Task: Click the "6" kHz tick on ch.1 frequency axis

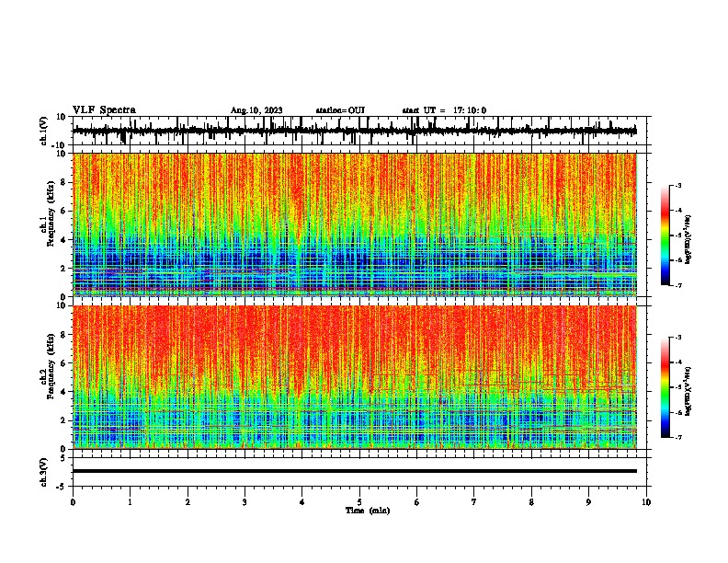Action: (63, 212)
